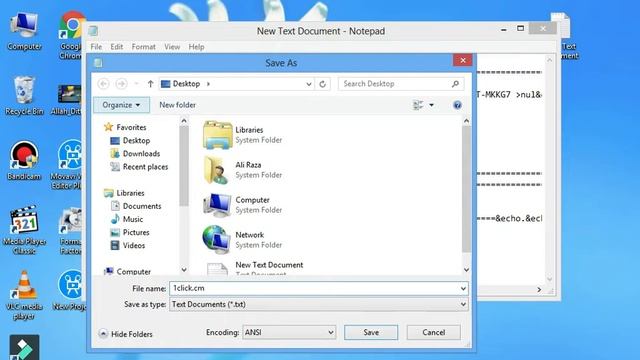
Task: Open the help icon
Action: click(x=457, y=105)
